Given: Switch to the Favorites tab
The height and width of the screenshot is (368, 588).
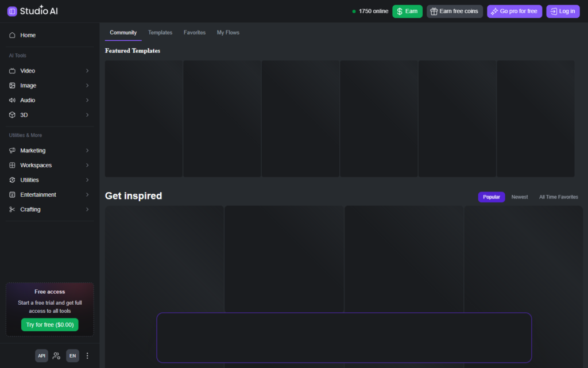Looking at the screenshot, I should point(194,33).
